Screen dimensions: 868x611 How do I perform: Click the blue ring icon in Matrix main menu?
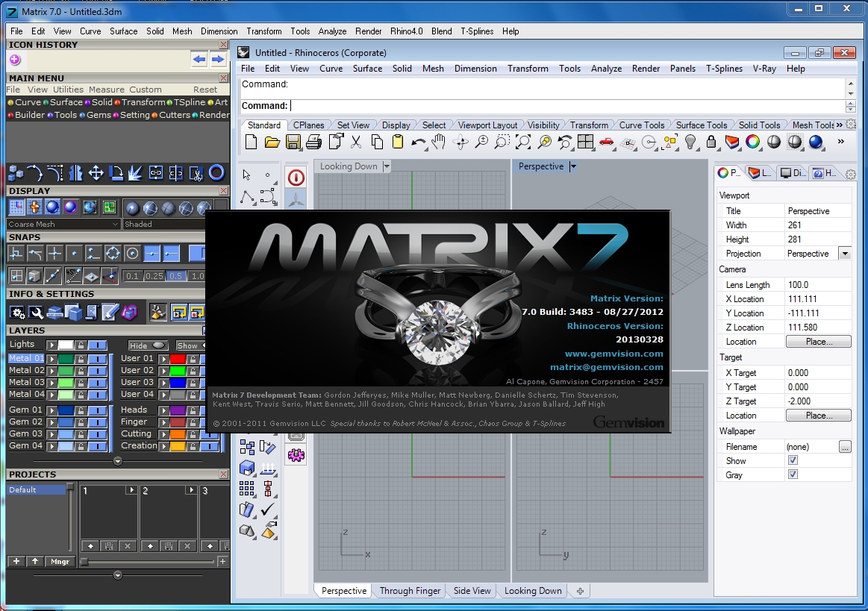(x=216, y=173)
